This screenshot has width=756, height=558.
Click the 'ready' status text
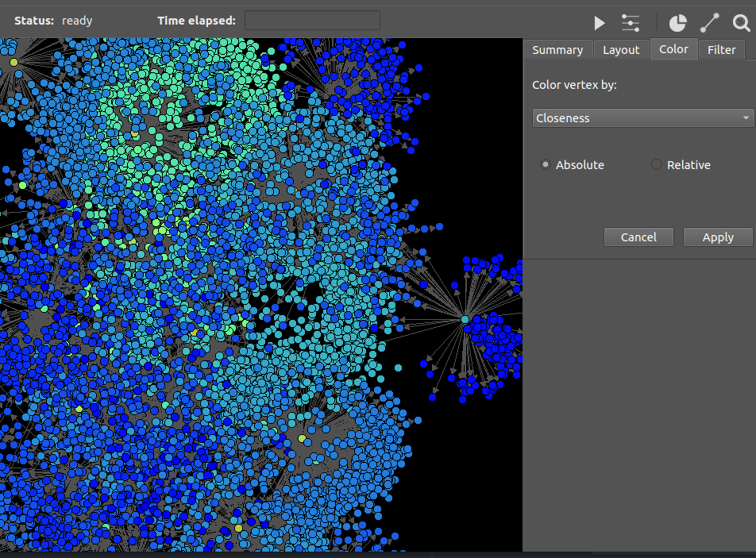(77, 21)
